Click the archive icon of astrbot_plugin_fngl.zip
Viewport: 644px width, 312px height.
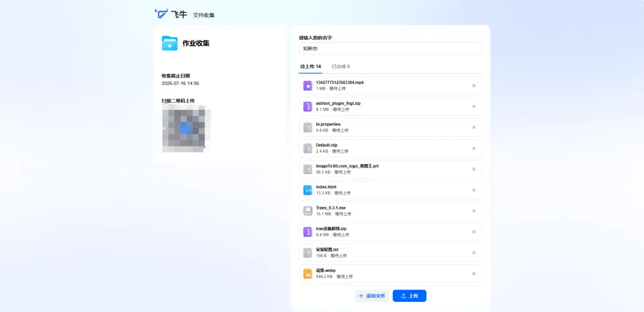coord(308,106)
